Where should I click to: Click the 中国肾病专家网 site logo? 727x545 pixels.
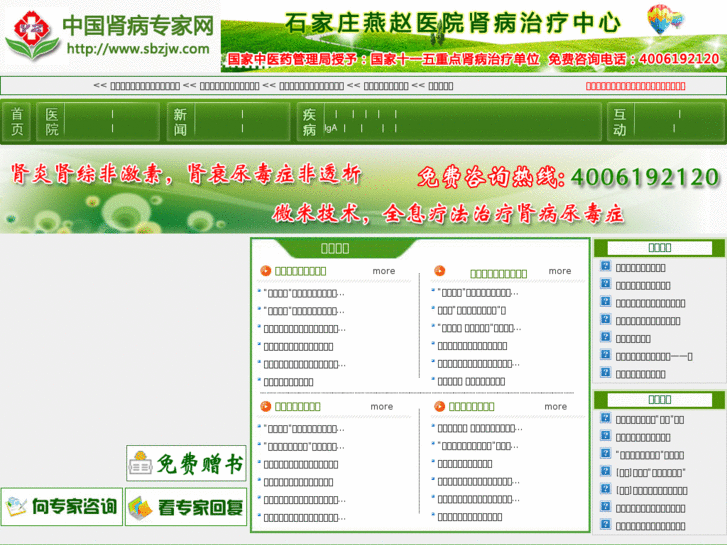110,36
